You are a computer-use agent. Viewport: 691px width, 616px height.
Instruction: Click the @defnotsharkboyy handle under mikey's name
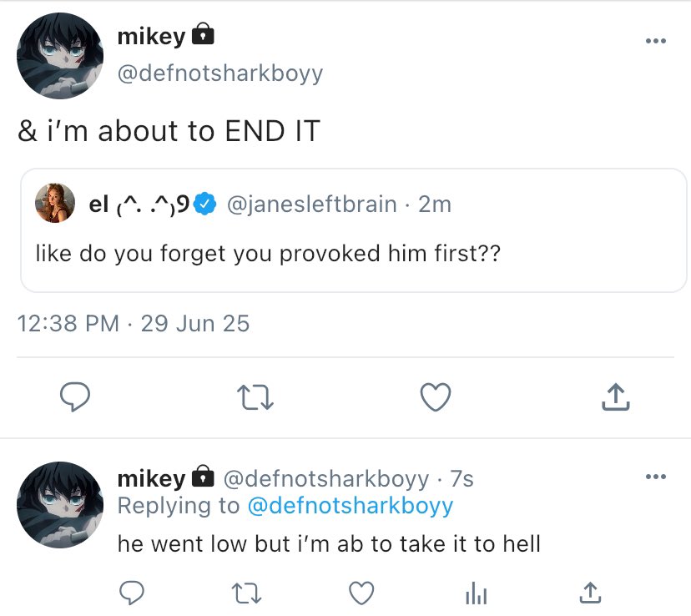point(219,73)
